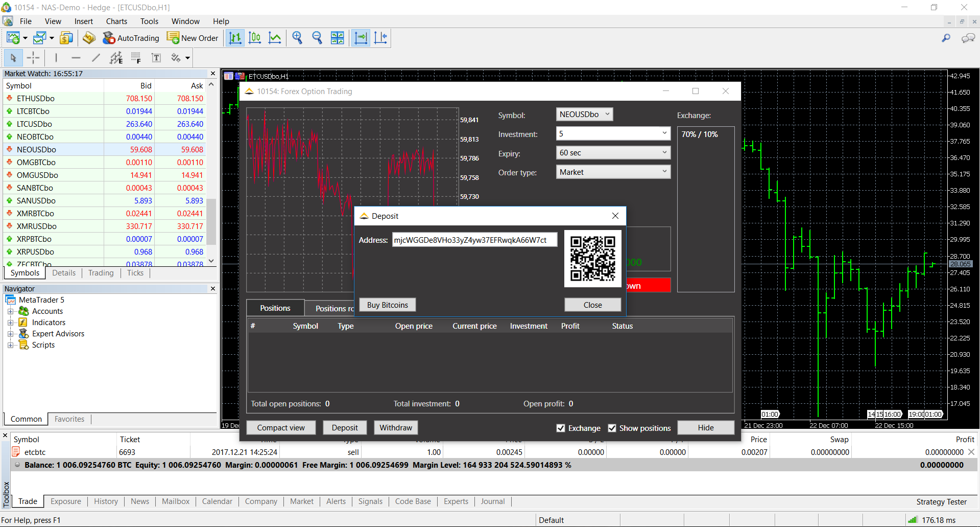The image size is (980, 527).
Task: Scan the deposit QR code image
Action: pos(592,258)
